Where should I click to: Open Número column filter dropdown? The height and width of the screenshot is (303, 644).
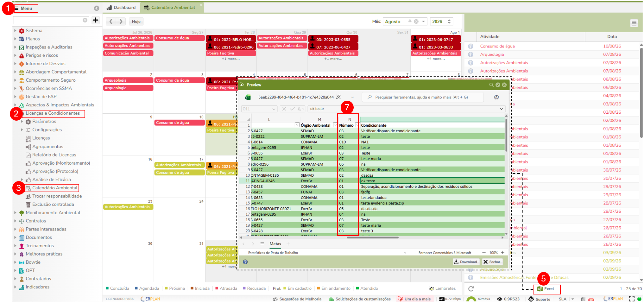coord(357,125)
